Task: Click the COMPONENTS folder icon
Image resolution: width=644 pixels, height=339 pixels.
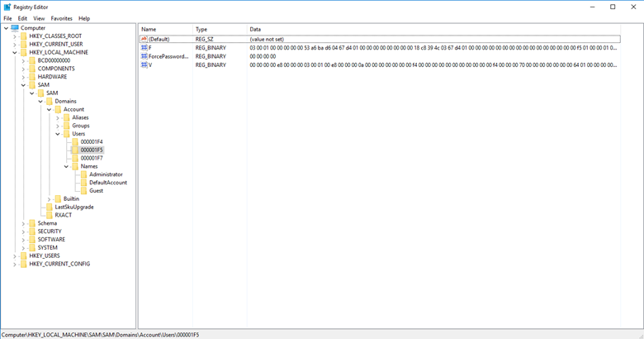Action: tap(32, 69)
